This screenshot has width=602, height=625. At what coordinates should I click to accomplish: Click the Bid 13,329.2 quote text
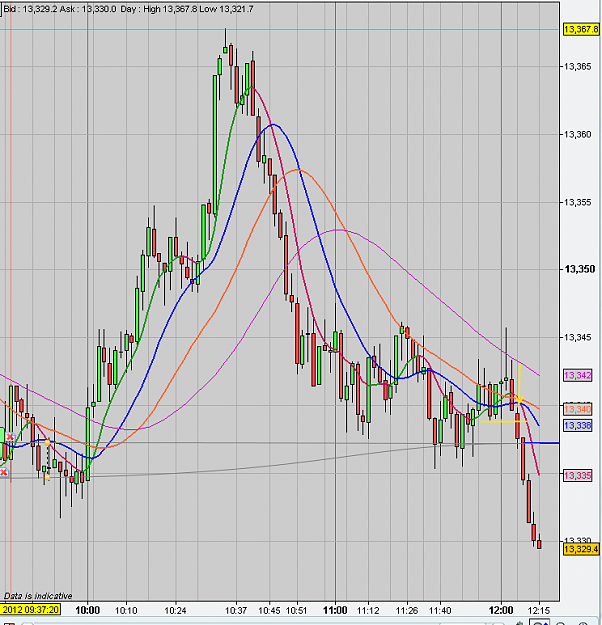[x=30, y=9]
